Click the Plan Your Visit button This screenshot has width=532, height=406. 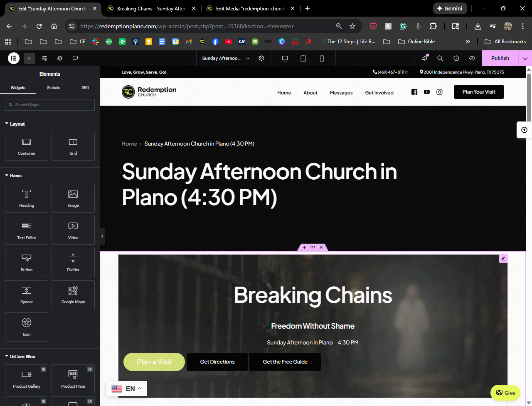tap(479, 92)
